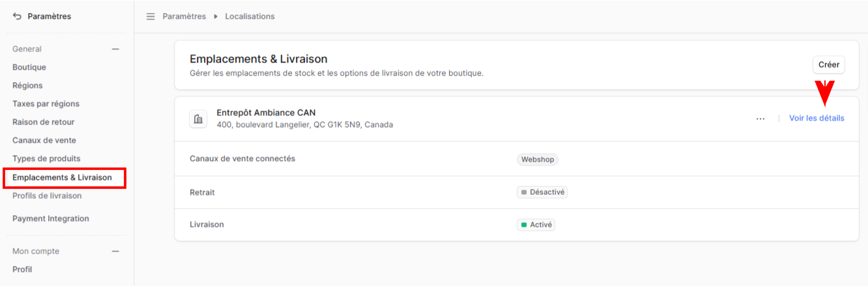868x286 pixels.
Task: Open Profils de livraison
Action: [47, 195]
